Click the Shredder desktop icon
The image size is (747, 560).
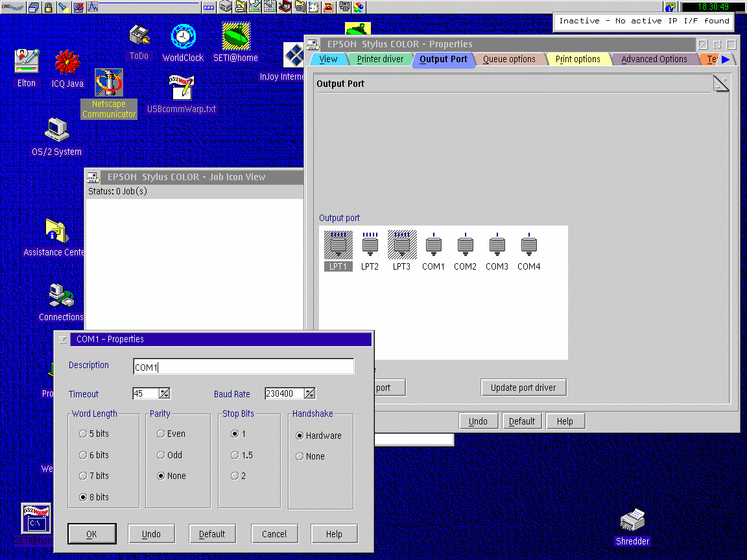point(633,528)
